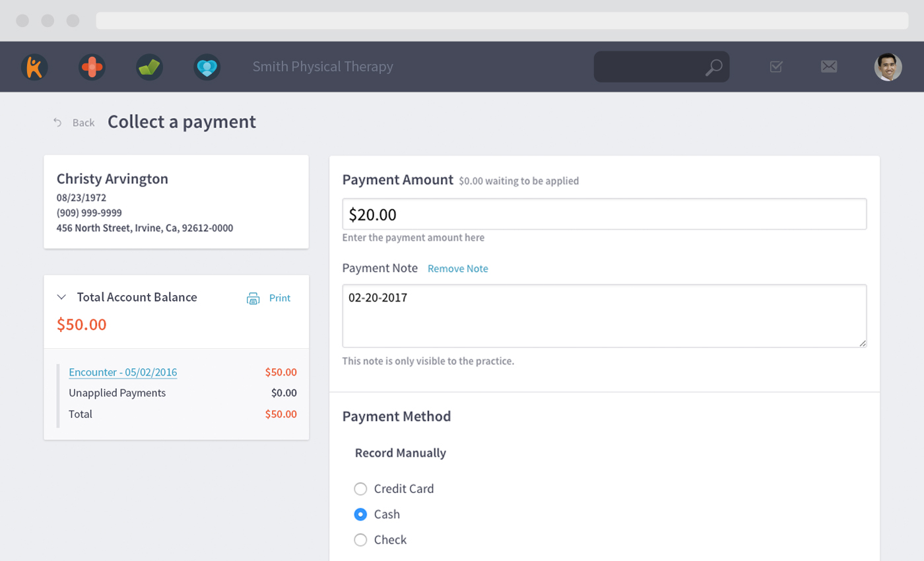Click the printer icon beside Print
The height and width of the screenshot is (561, 924).
click(x=253, y=298)
